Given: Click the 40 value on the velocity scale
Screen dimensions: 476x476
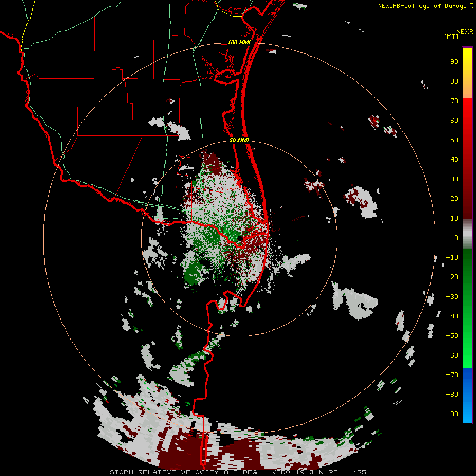Looking at the screenshot, I should coord(454,159).
